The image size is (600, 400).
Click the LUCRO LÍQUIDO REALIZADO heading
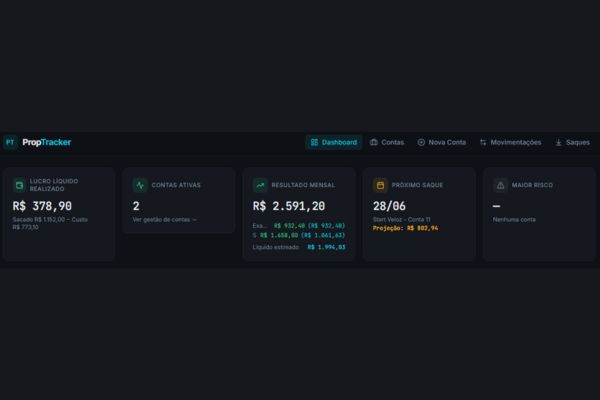coord(54,185)
